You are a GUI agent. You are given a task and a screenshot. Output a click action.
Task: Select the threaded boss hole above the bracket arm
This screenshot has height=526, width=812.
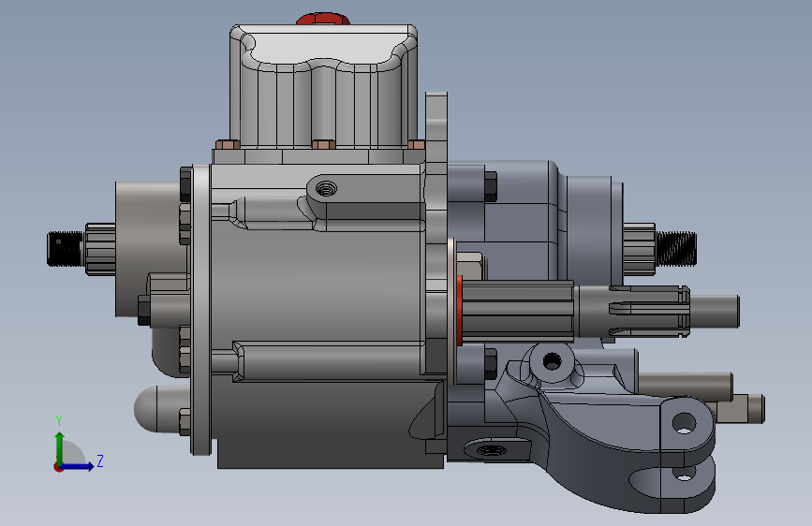[552, 361]
